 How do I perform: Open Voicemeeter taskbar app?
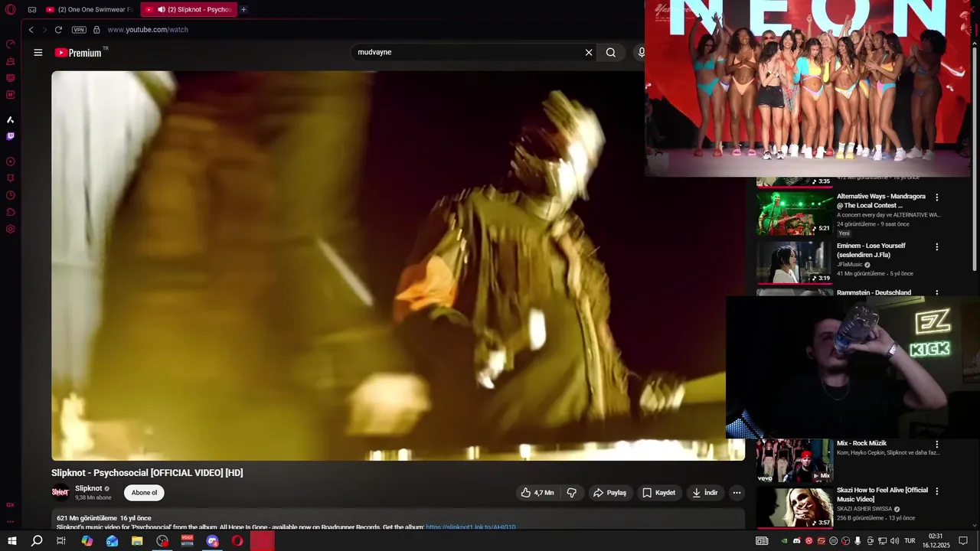pos(188,541)
